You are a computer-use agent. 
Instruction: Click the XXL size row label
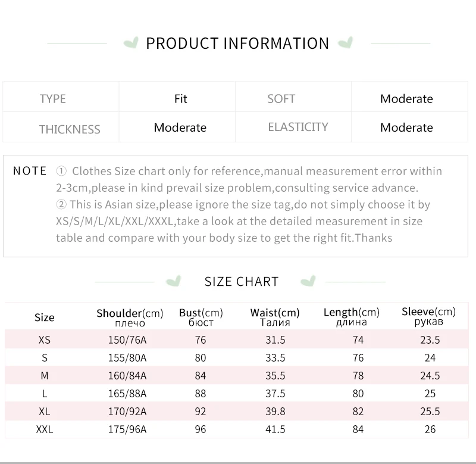[45, 429]
